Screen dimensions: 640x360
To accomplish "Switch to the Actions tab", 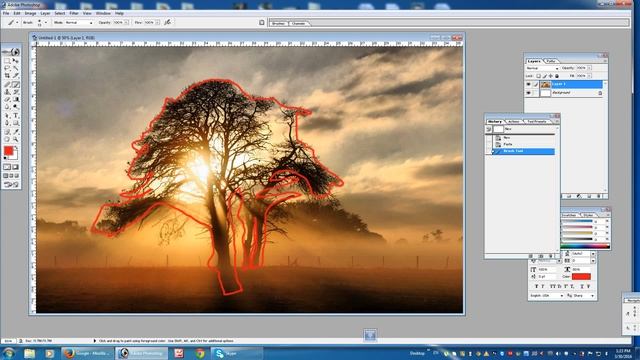I will pyautogui.click(x=513, y=122).
